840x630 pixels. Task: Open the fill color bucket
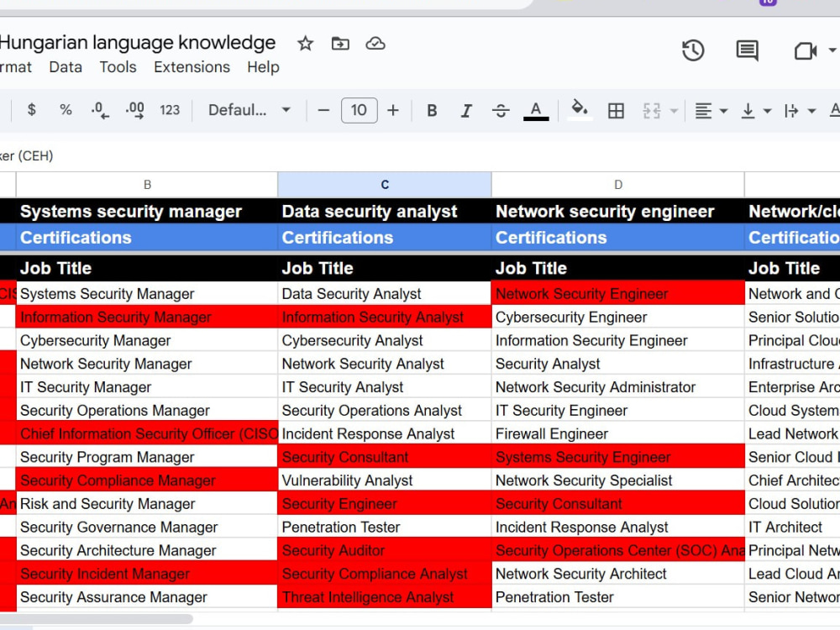coord(579,110)
